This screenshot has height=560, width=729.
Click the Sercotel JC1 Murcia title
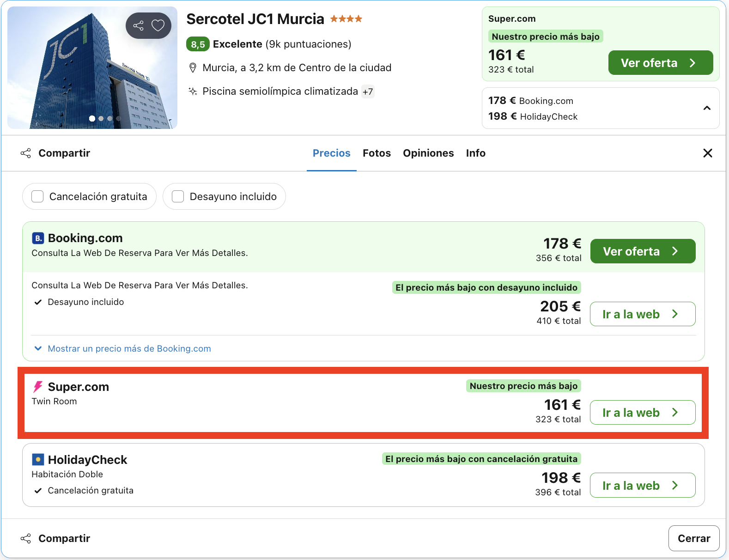[255, 19]
